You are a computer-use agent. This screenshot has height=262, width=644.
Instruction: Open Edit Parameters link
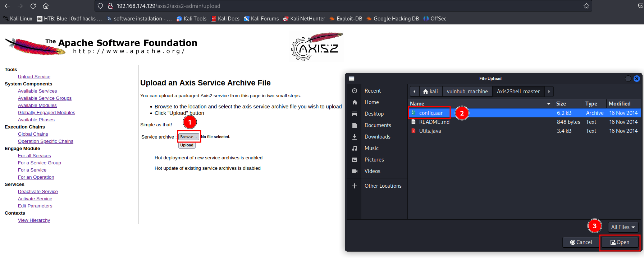[x=35, y=206]
